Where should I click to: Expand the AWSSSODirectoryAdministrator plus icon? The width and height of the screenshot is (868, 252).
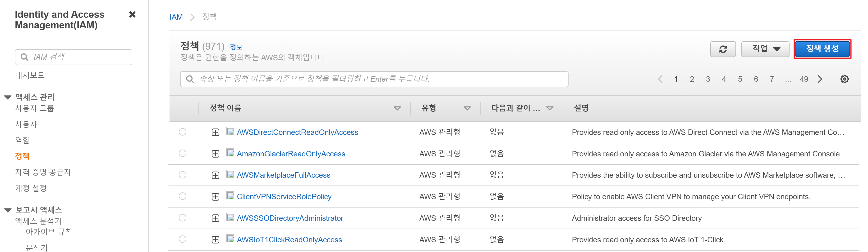click(215, 218)
